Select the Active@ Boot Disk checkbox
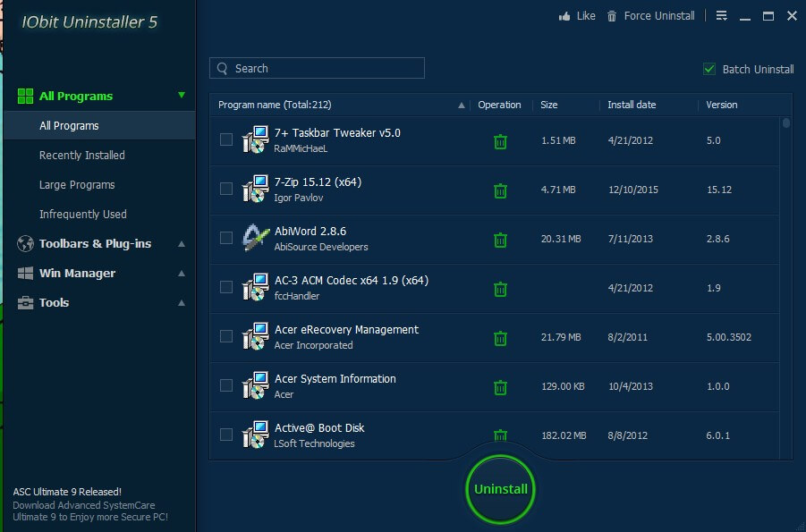 tap(226, 435)
